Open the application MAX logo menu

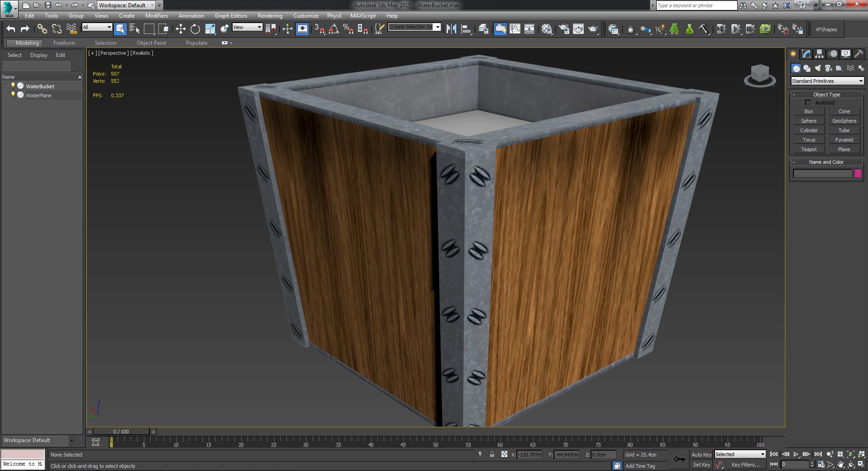9,9
